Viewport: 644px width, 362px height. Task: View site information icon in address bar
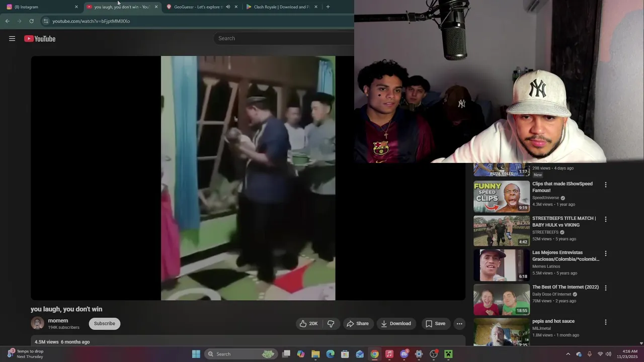(46, 21)
